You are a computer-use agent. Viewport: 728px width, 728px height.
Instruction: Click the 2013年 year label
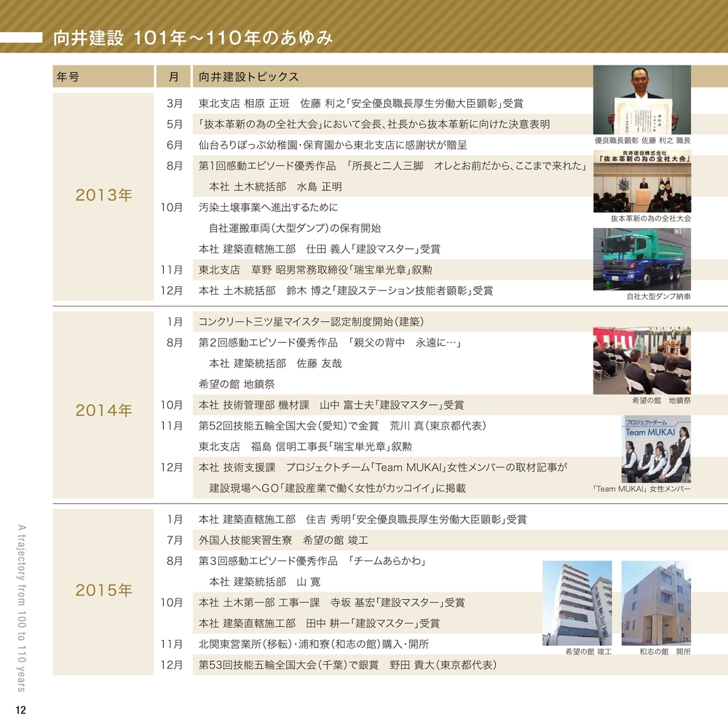[103, 195]
